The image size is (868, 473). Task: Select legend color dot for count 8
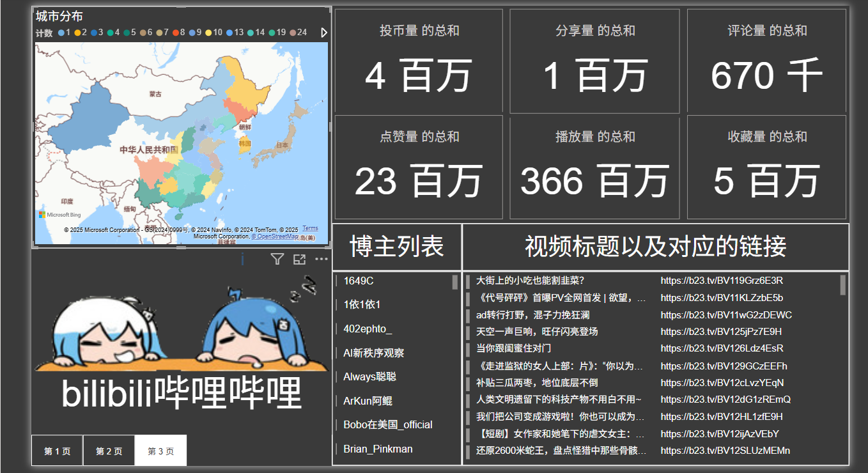pyautogui.click(x=175, y=33)
